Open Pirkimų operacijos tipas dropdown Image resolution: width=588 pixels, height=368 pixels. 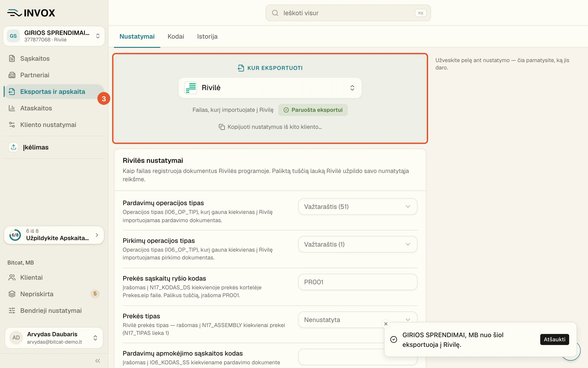coord(358,244)
